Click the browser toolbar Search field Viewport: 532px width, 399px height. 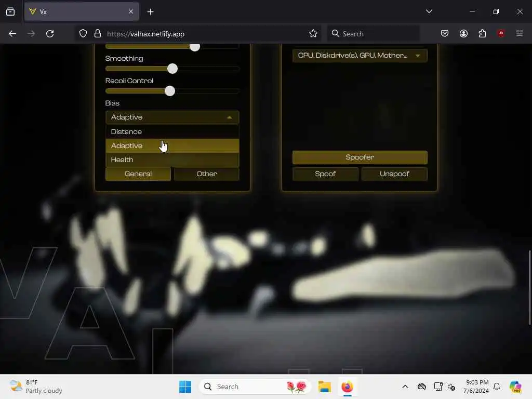(x=373, y=34)
